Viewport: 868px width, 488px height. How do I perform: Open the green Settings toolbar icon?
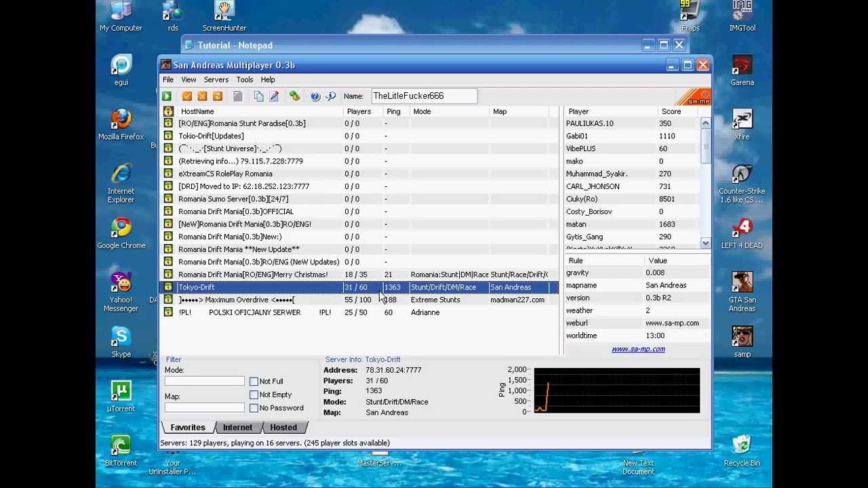(294, 96)
